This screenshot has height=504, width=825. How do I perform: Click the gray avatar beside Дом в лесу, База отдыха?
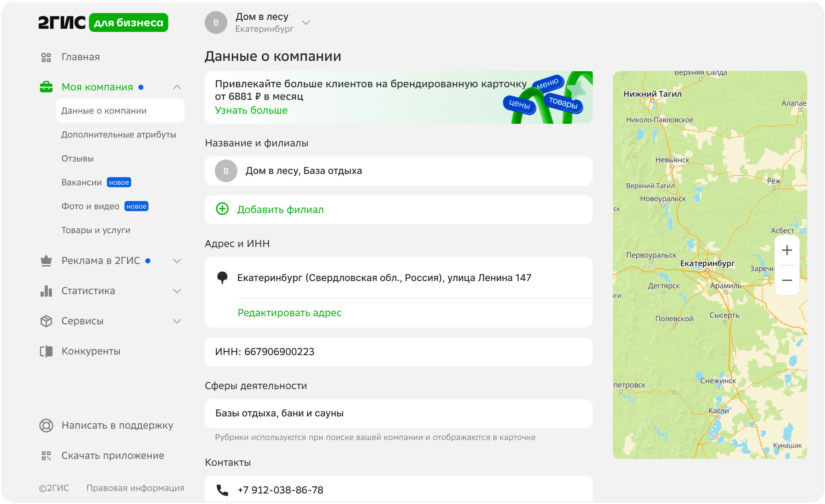226,171
